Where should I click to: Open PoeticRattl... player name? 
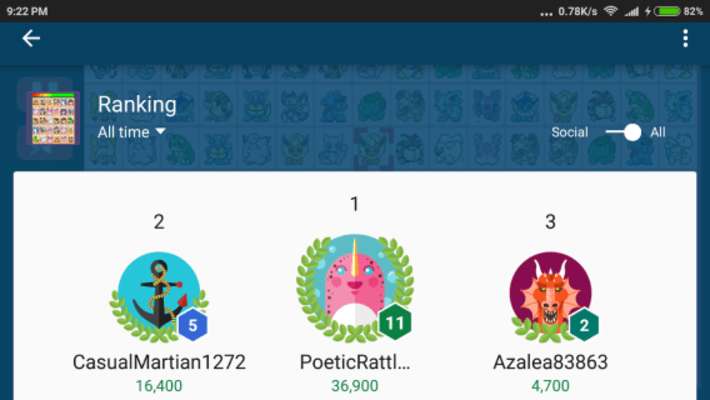355,362
